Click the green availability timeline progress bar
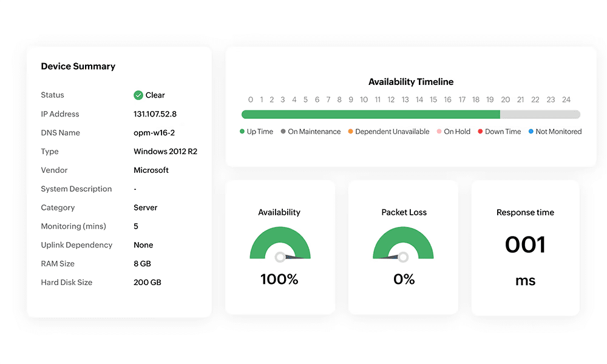Viewport: 607px width, 364px height. [x=370, y=113]
